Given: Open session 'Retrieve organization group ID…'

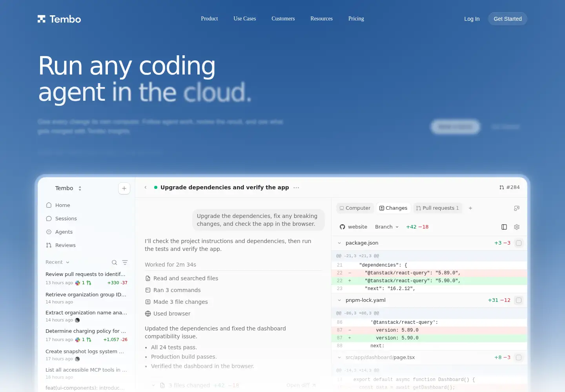Looking at the screenshot, I should click(x=86, y=298).
